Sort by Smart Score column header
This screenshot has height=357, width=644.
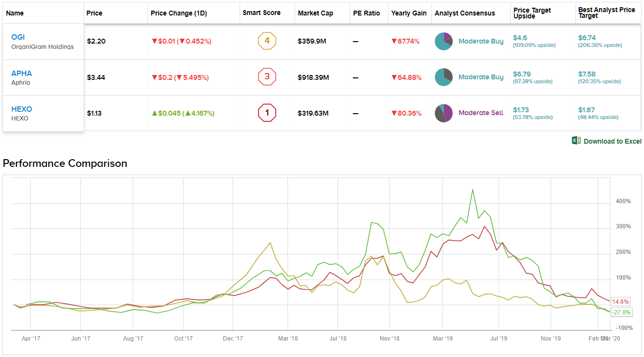(x=261, y=13)
